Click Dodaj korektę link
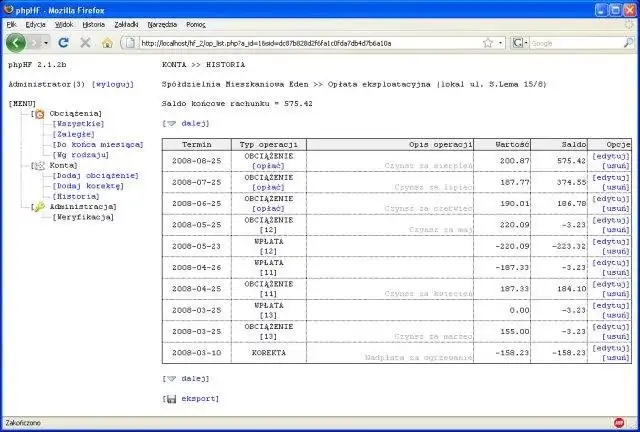This screenshot has height=432, width=640. click(x=88, y=186)
